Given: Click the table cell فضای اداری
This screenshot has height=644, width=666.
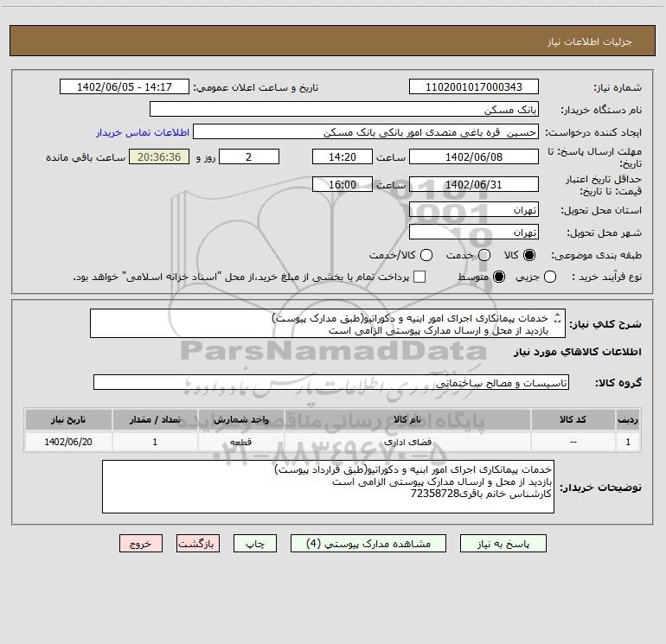Looking at the screenshot, I should [407, 442].
